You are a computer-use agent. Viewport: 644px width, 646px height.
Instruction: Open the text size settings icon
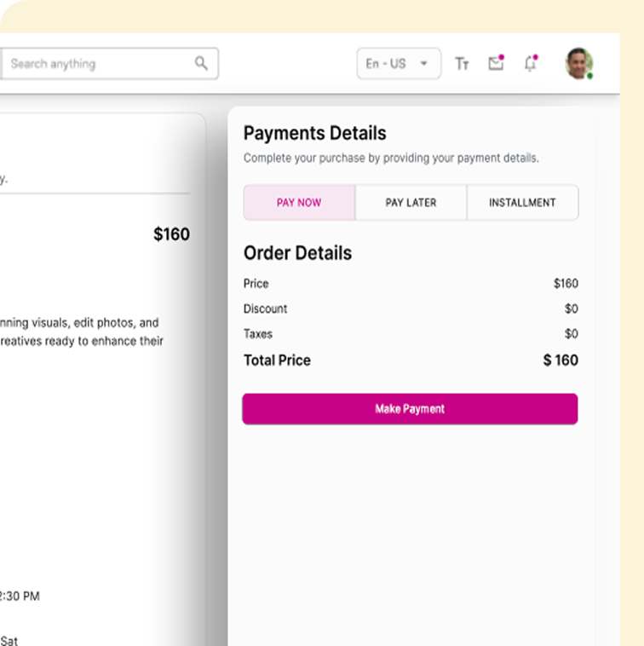click(x=462, y=64)
